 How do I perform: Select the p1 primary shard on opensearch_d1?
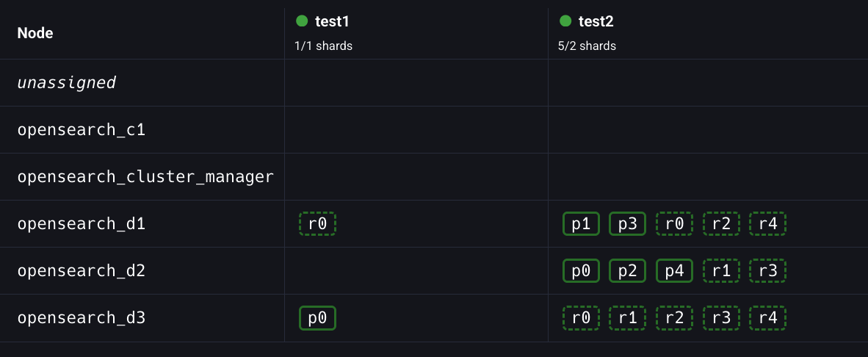tap(581, 224)
